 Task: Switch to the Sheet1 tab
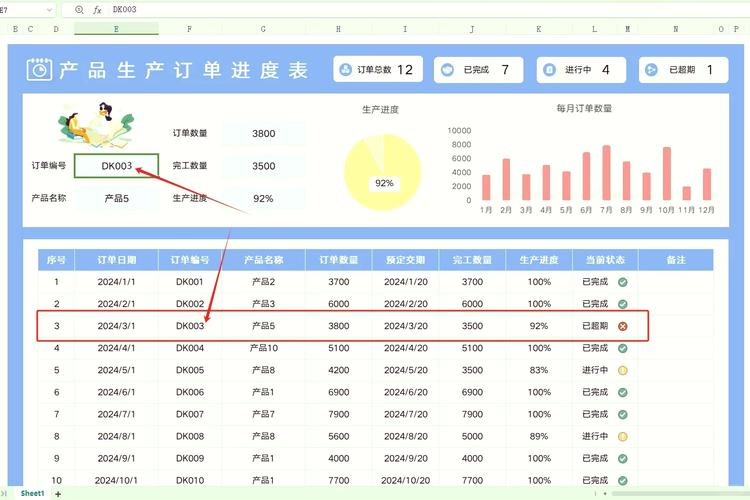pyautogui.click(x=32, y=493)
